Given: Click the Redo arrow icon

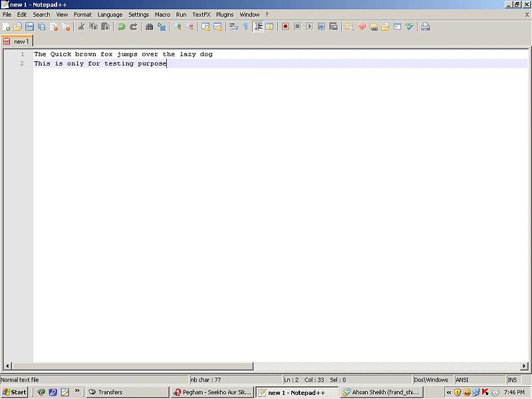Looking at the screenshot, I should tap(134, 27).
